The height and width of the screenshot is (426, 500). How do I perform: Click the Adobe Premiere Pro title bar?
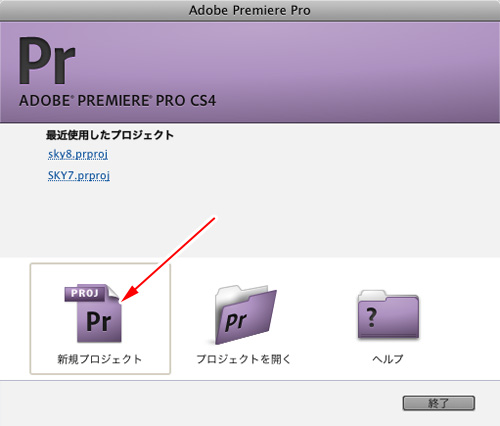(250, 10)
